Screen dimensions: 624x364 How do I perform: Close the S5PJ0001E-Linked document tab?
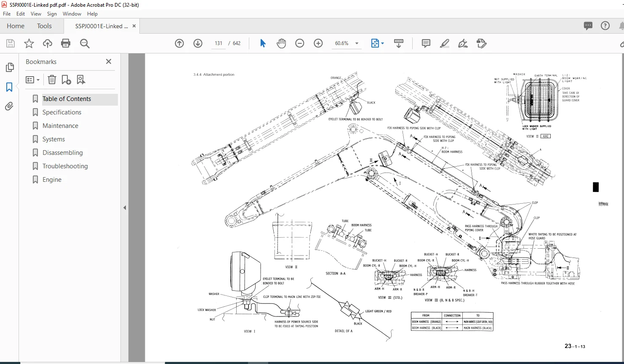pyautogui.click(x=134, y=26)
